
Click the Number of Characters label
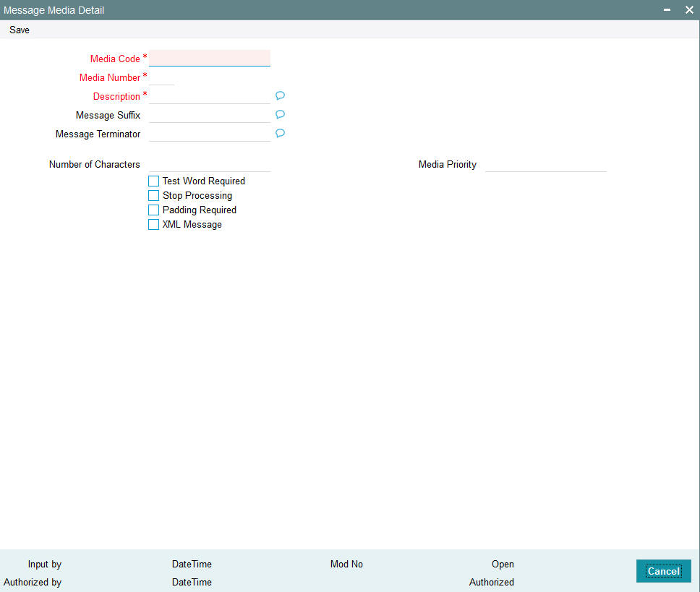tap(95, 164)
